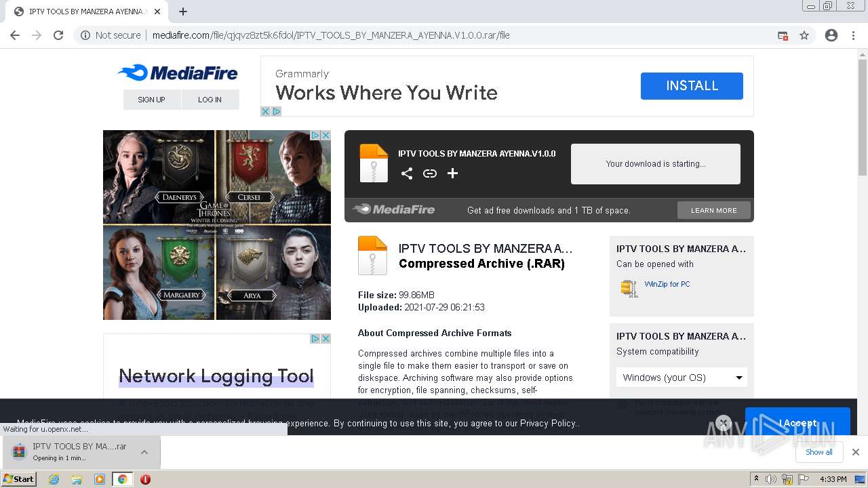Click the plus icon to save file

(x=452, y=174)
